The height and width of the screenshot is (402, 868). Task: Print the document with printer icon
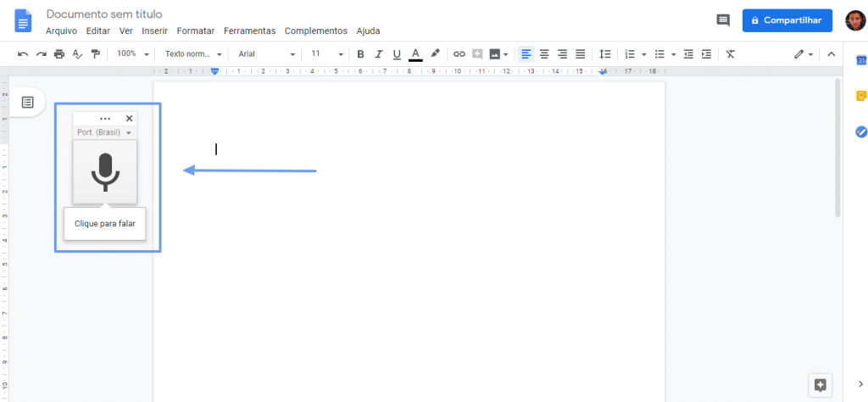[x=59, y=54]
